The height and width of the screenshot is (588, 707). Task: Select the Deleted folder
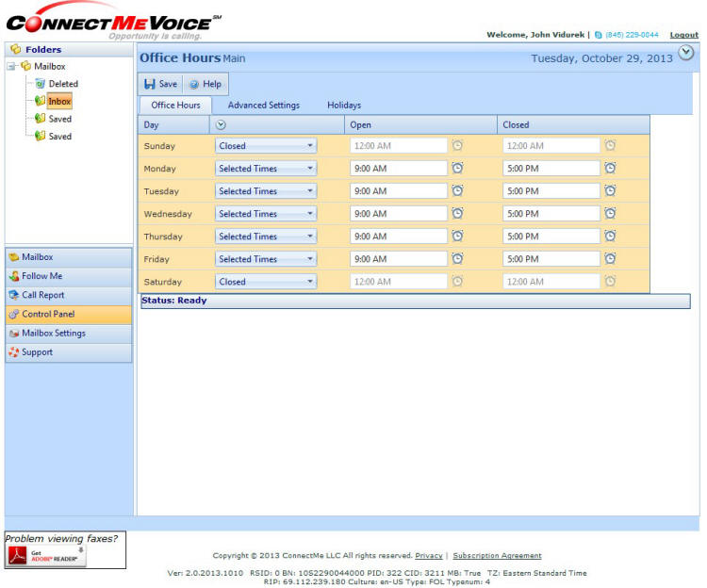pos(63,84)
